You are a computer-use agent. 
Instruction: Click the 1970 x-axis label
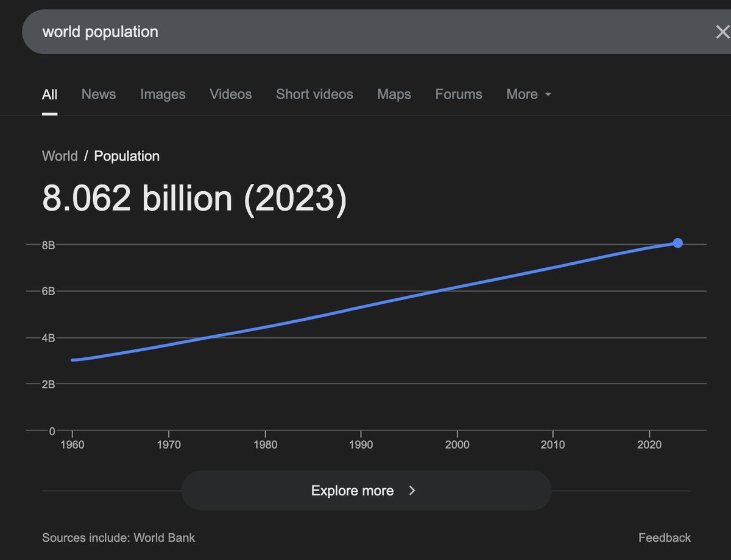tap(169, 445)
